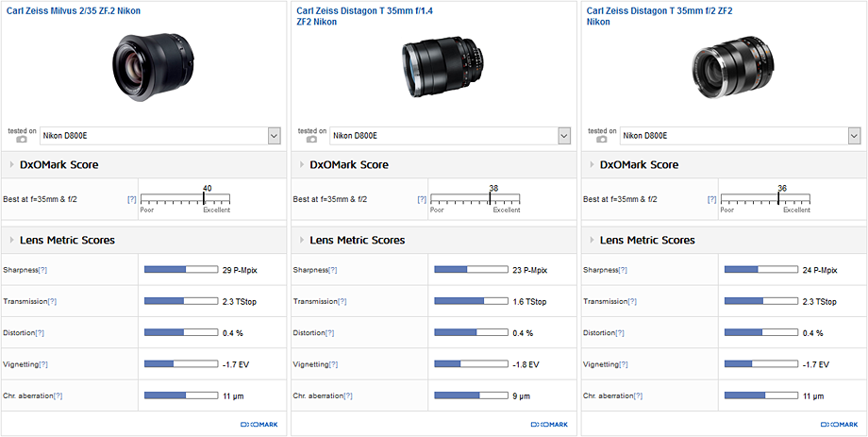
Task: Click camera icon under Distagon f/1.4 'tested on'
Action: pyautogui.click(x=311, y=139)
